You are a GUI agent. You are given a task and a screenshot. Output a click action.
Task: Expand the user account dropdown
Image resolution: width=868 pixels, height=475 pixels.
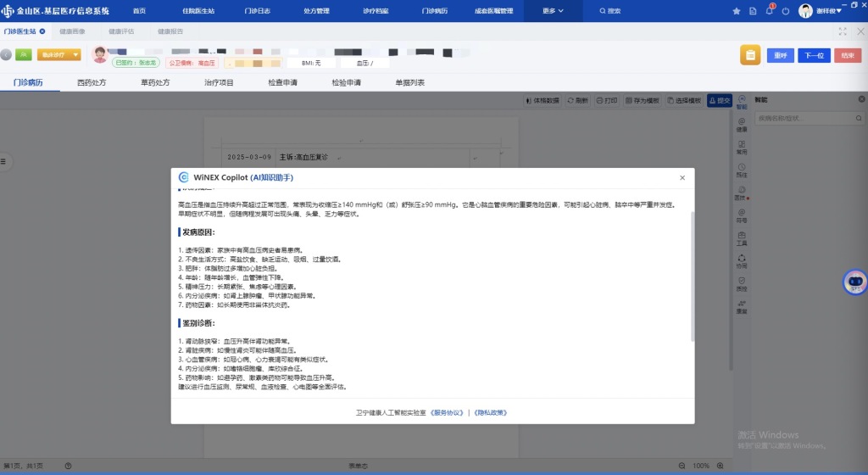pyautogui.click(x=826, y=11)
